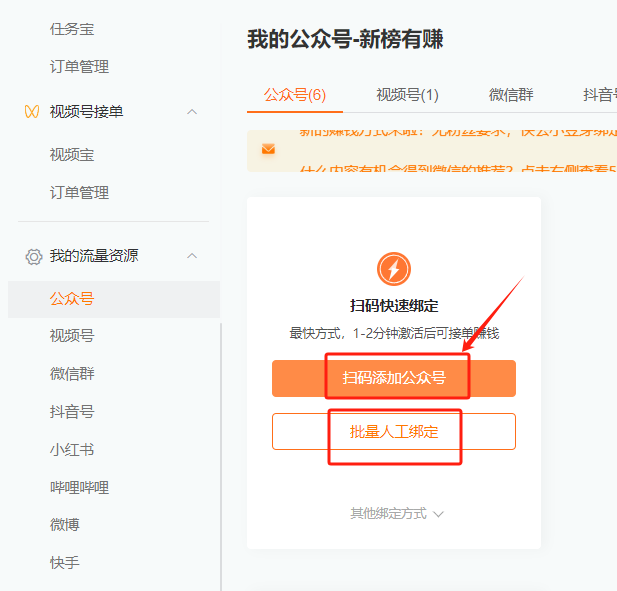
Task: Collapse the 视频号接单 section chevron
Action: tap(192, 112)
